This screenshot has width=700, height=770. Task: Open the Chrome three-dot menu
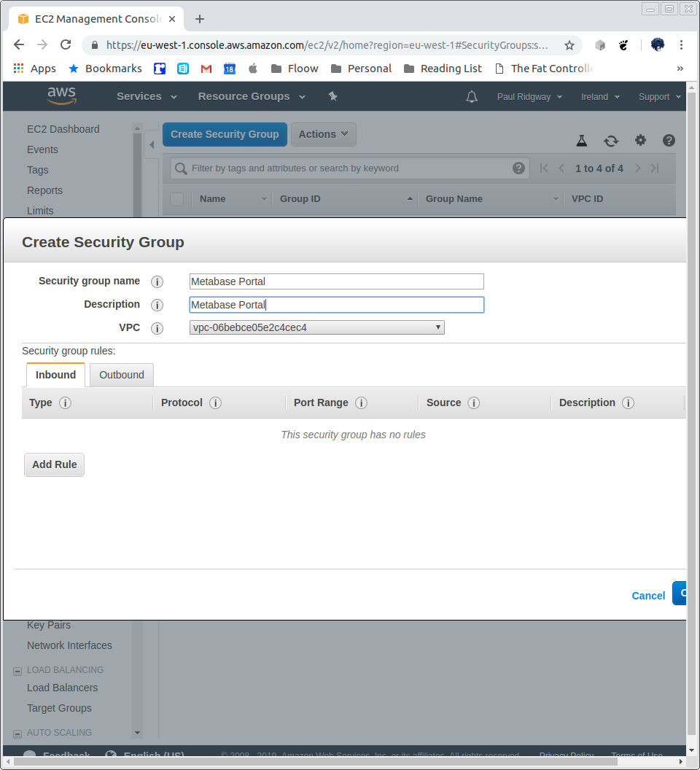click(681, 44)
